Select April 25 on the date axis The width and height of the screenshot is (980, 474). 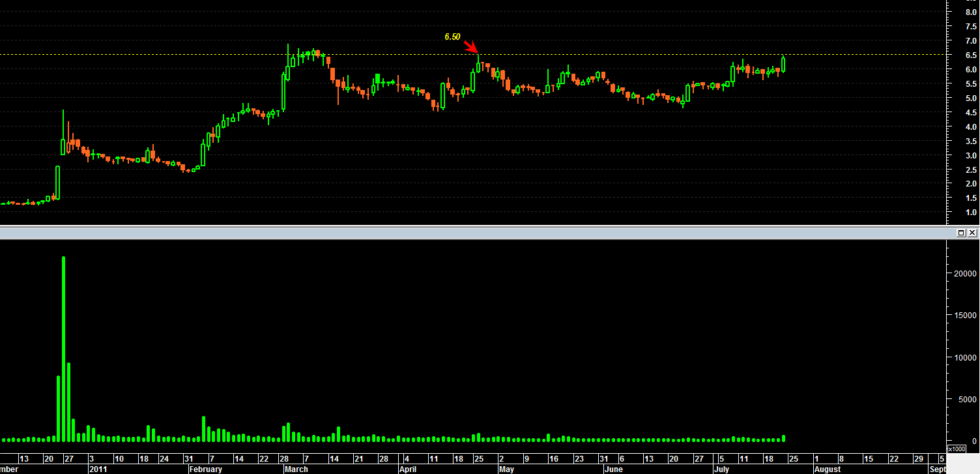pyautogui.click(x=479, y=458)
